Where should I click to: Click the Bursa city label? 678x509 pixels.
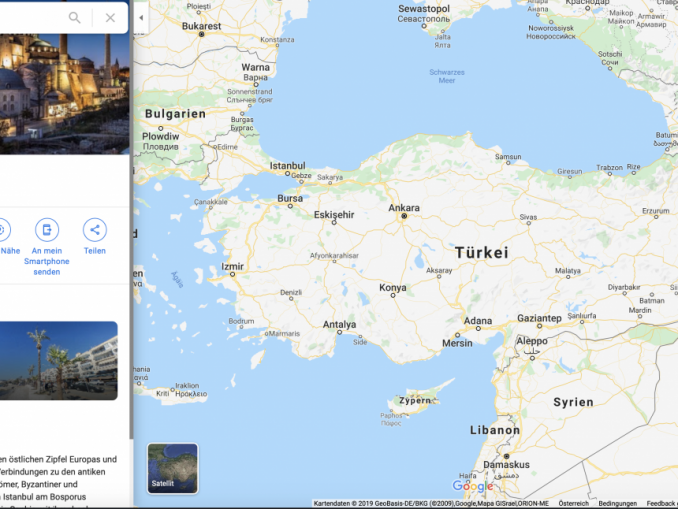click(x=290, y=198)
